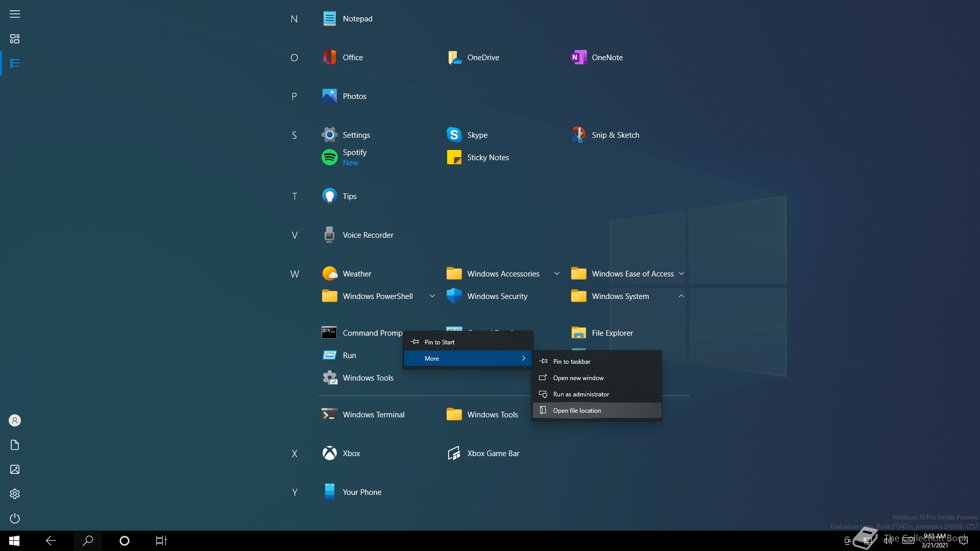The height and width of the screenshot is (551, 980).
Task: Open Your Phone app
Action: 352,492
